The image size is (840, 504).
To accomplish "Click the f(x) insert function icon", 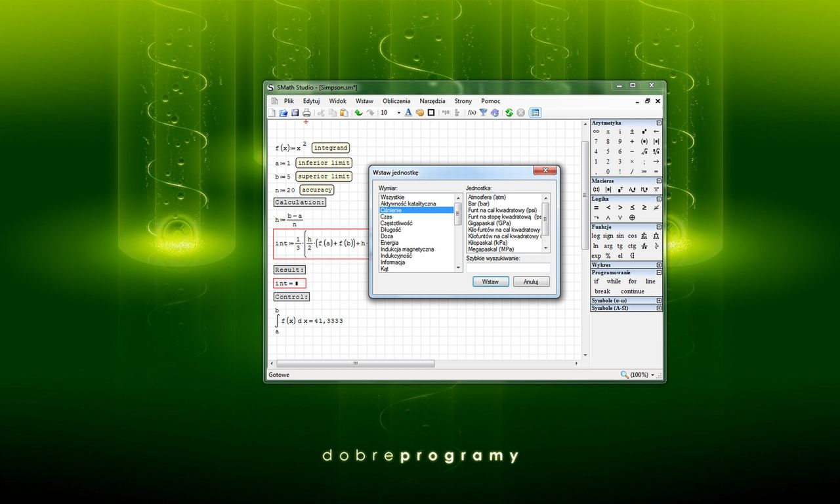I will tap(471, 113).
